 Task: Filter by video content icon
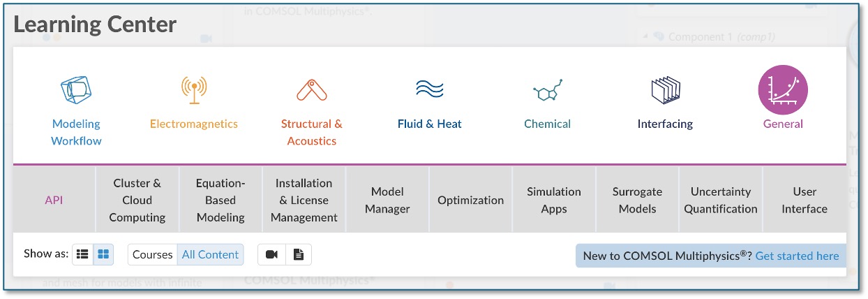tap(271, 255)
